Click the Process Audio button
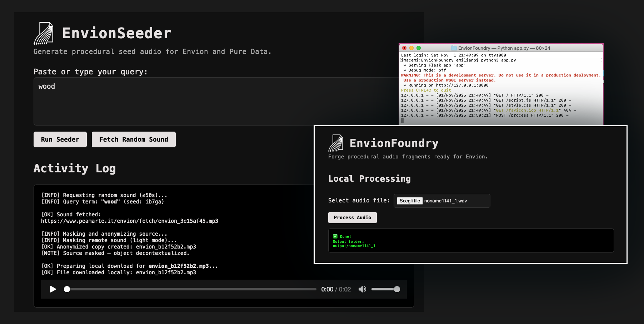 point(352,217)
